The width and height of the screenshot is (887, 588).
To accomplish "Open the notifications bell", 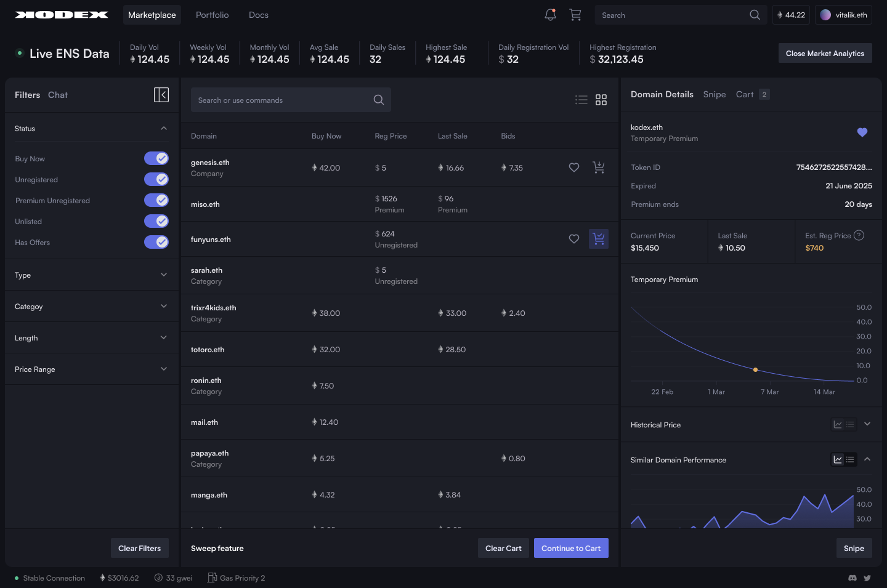I will click(x=550, y=15).
